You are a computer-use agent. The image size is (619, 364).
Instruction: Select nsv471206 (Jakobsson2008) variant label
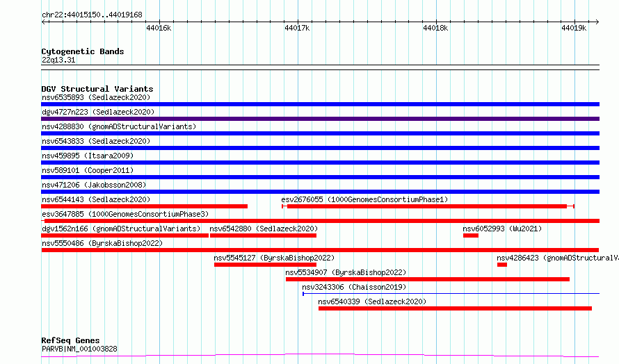point(94,185)
